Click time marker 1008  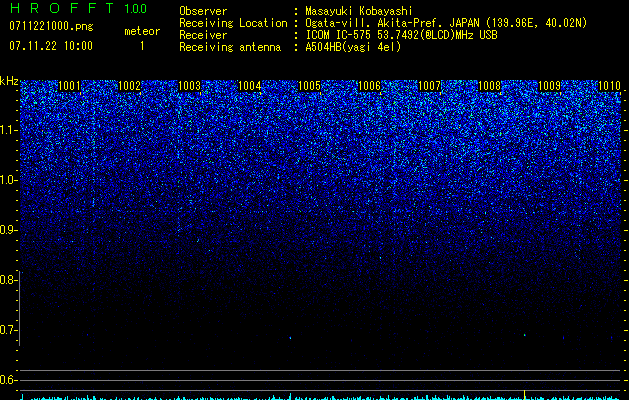489,86
